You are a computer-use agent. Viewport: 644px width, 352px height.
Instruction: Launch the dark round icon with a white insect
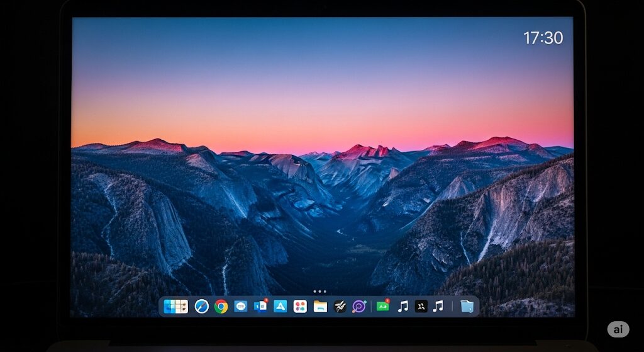point(340,307)
